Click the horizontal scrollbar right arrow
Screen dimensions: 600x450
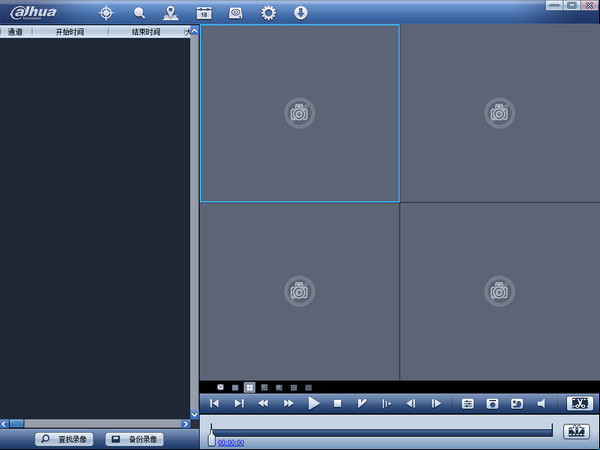[186, 424]
